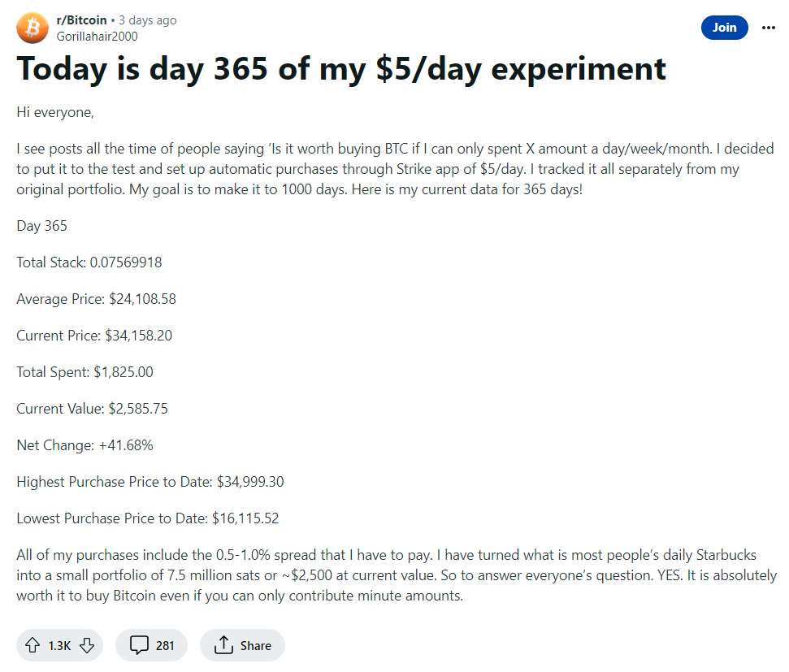Downvote the post with the down arrow
The width and height of the screenshot is (789, 672).
tap(87, 645)
